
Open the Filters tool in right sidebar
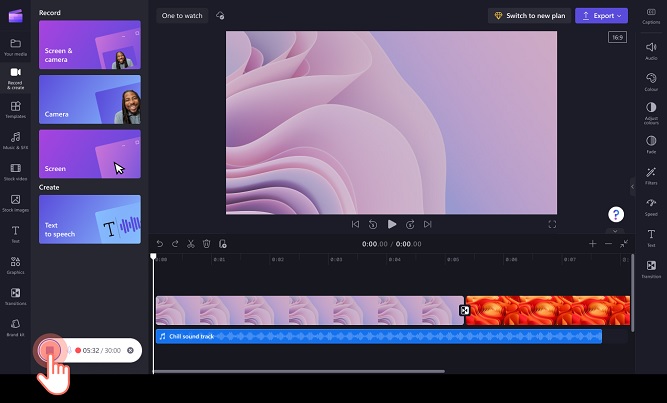651,176
